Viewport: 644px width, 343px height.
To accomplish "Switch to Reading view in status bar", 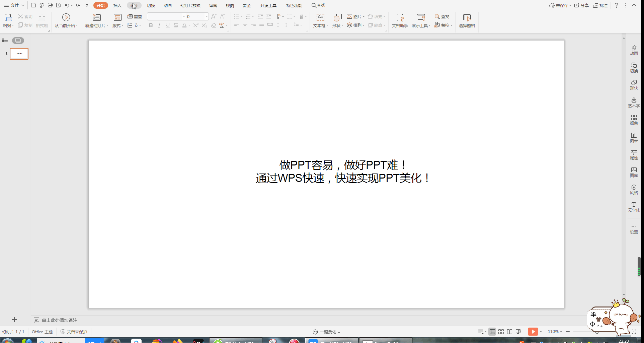I will point(510,332).
